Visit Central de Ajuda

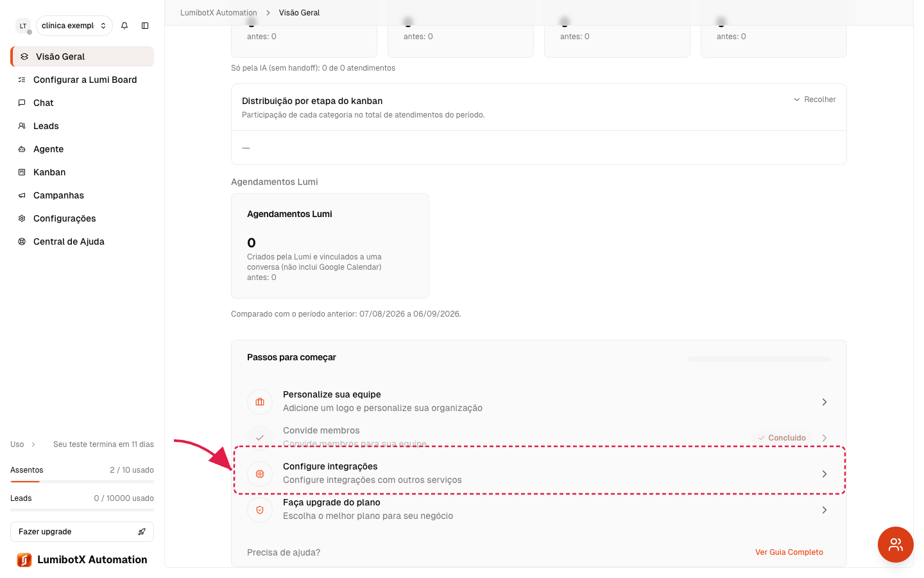[x=82, y=241]
